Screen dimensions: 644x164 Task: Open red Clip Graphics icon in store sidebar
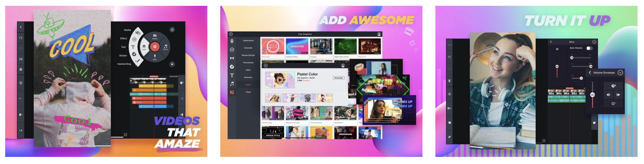[x=232, y=92]
